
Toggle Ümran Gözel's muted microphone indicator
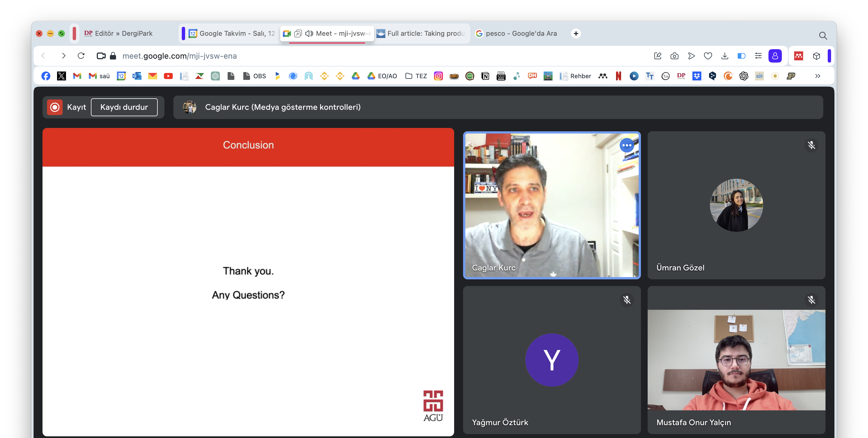pos(811,146)
